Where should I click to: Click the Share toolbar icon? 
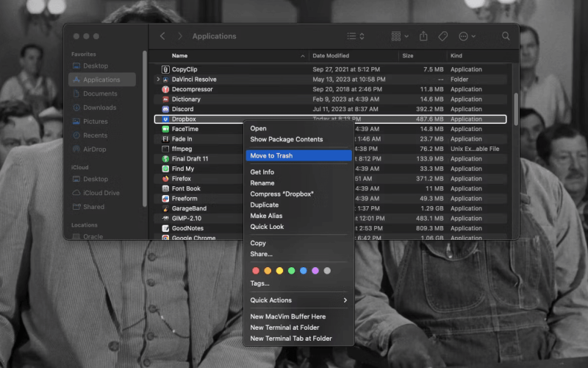click(423, 36)
